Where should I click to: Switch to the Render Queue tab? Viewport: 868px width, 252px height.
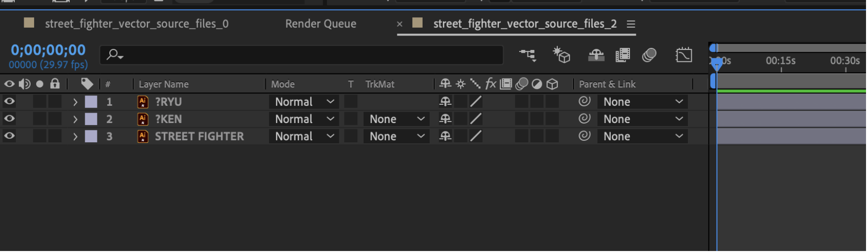point(321,24)
